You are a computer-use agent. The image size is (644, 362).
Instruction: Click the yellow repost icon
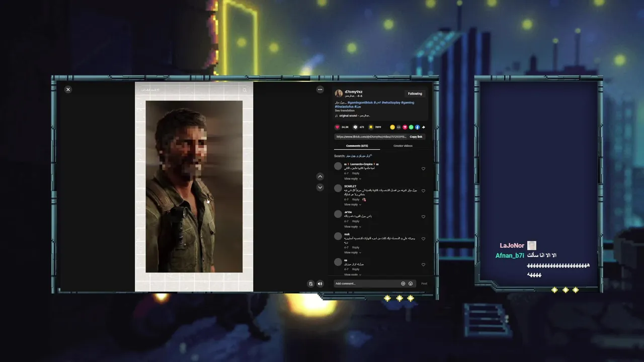tap(392, 127)
